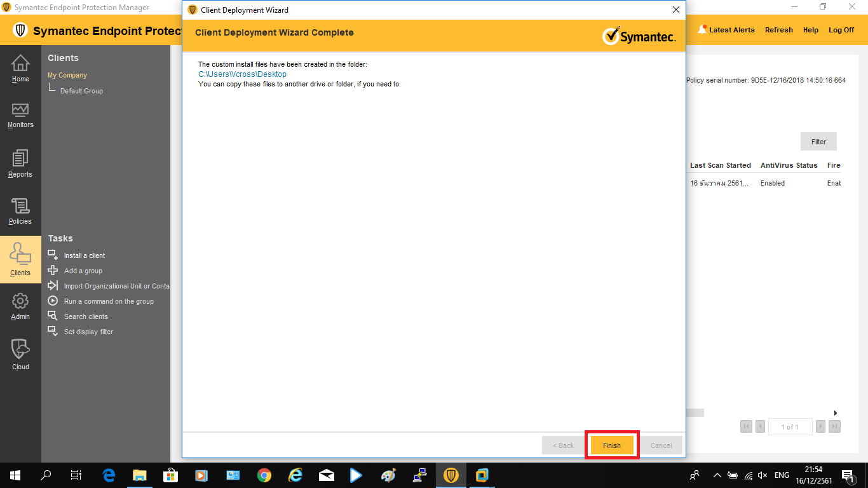Open the Home section icon
Image resolution: width=868 pixels, height=488 pixels.
click(x=20, y=64)
